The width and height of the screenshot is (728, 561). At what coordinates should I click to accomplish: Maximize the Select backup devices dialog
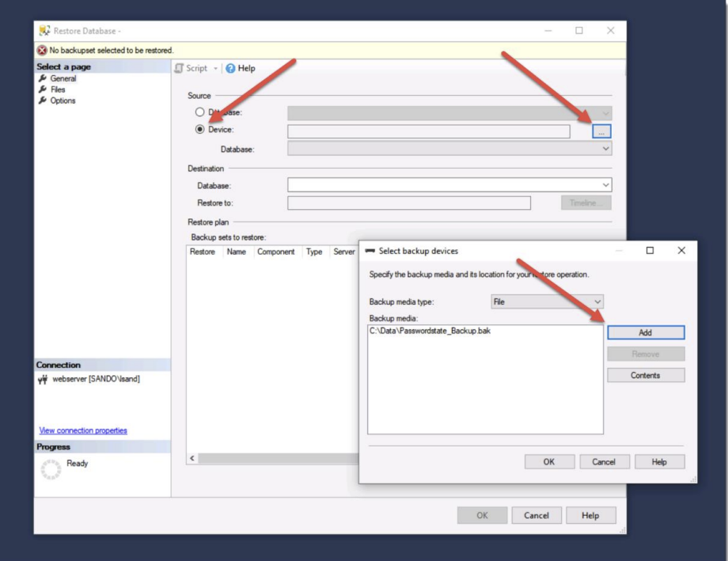(x=650, y=250)
